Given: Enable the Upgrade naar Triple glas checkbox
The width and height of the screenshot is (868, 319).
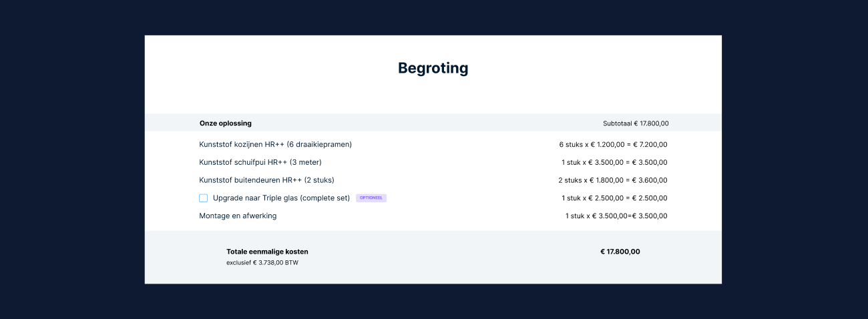Looking at the screenshot, I should (204, 198).
